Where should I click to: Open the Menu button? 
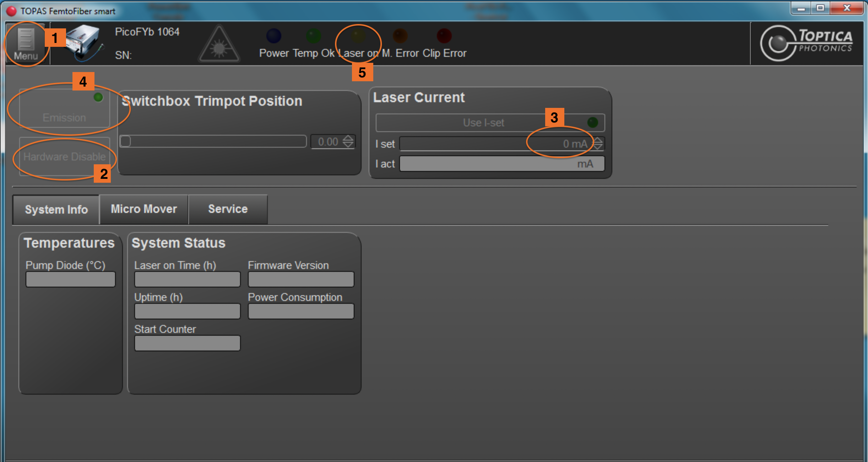coord(26,44)
